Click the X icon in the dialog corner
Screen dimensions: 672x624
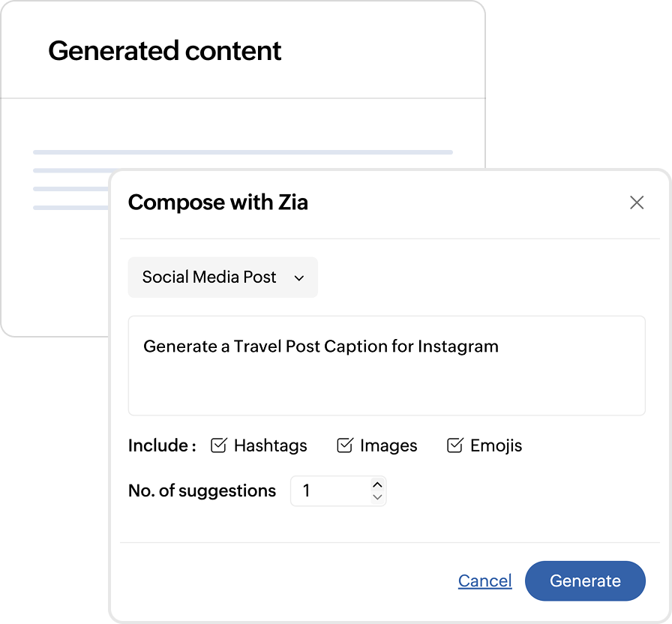pyautogui.click(x=637, y=202)
